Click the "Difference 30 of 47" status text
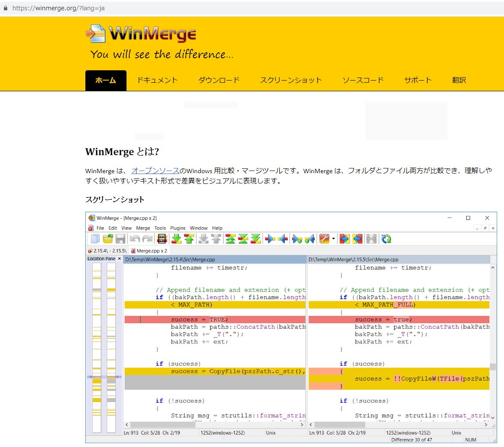This screenshot has height=447, width=504. [x=411, y=440]
